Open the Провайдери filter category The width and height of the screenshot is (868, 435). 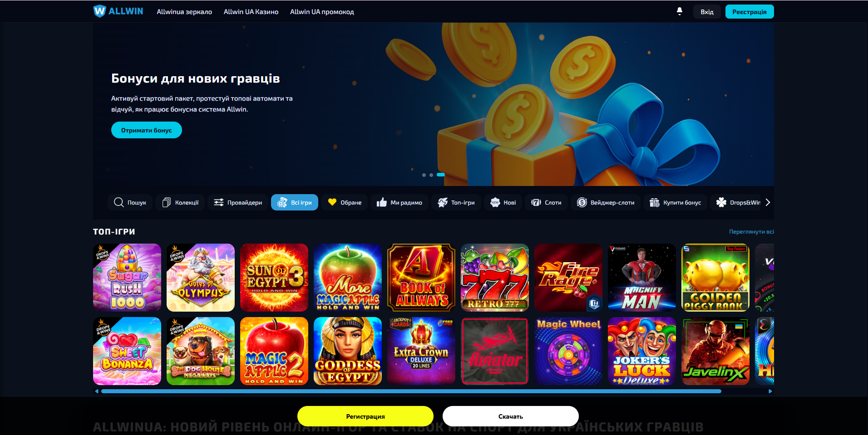point(238,202)
